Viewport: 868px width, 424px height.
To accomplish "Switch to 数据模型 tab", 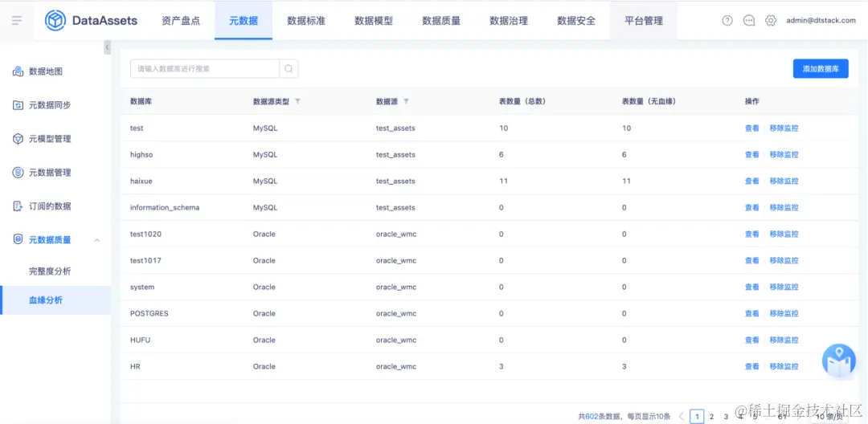I will tap(374, 21).
